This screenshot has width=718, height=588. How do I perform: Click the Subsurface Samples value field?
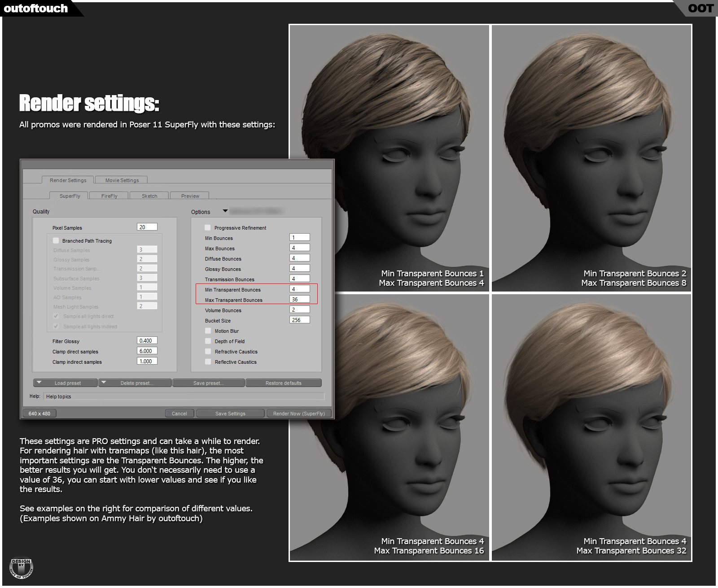click(x=147, y=278)
